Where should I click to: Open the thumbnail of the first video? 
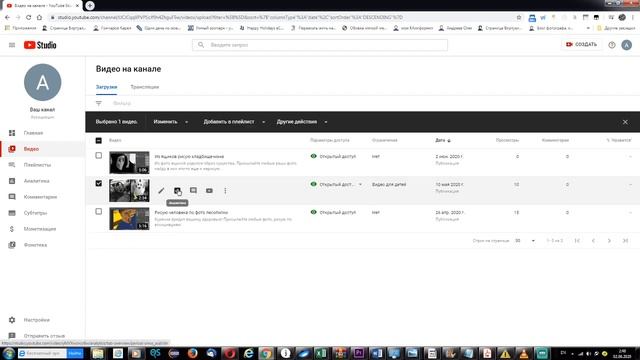[x=129, y=162]
